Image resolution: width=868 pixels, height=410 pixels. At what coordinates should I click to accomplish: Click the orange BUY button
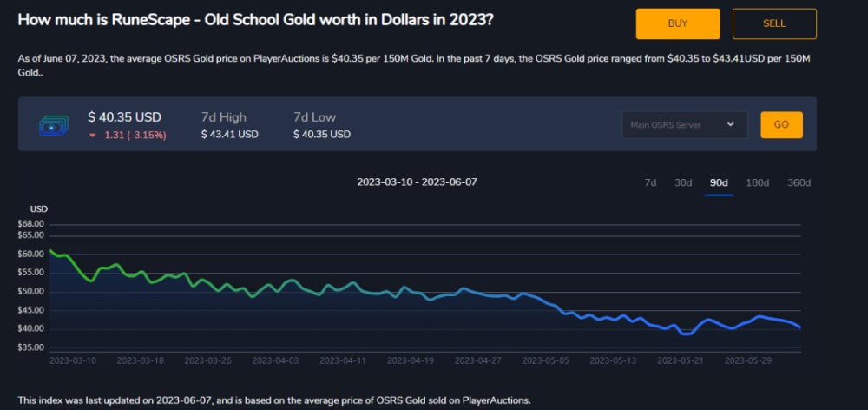677,23
